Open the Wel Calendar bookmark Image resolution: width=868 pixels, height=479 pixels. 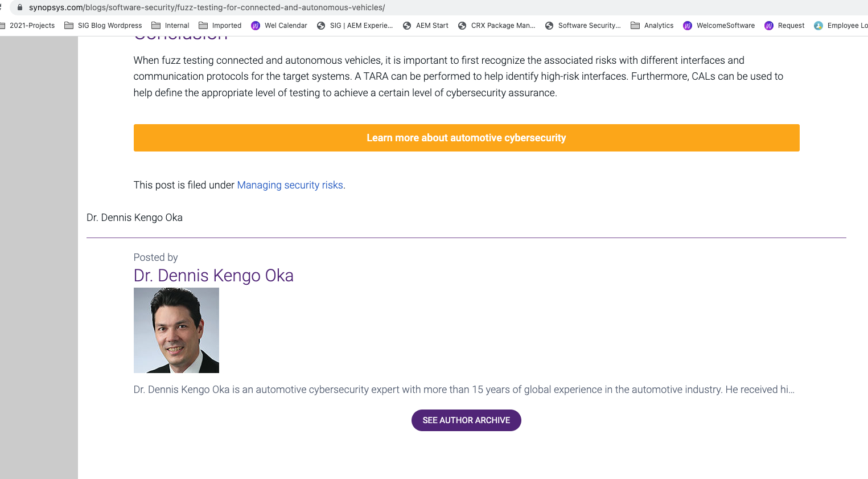click(279, 26)
